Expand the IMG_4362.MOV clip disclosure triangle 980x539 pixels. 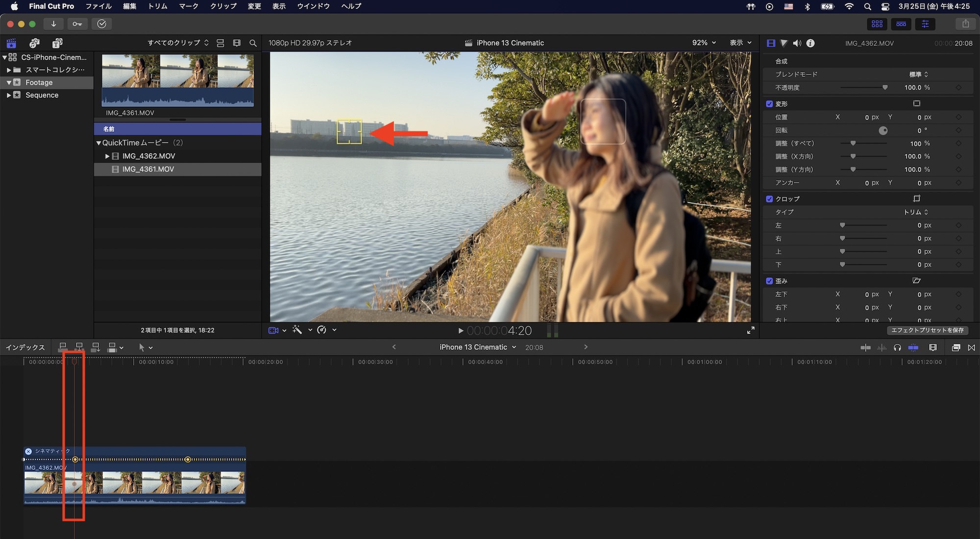tap(107, 156)
